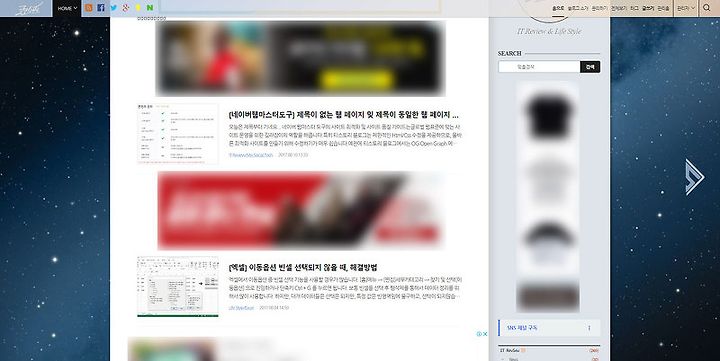Open the Twitter bird icon

(x=113, y=8)
